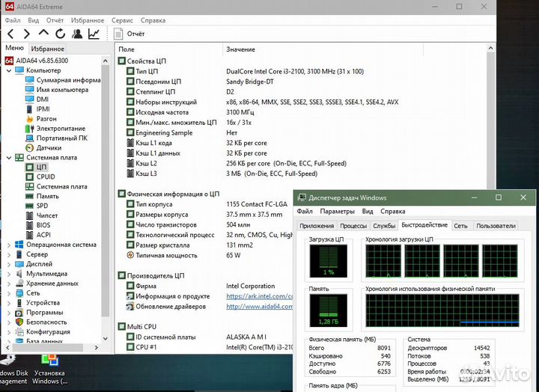
Task: Click the BIOS icon in tree
Action: click(29, 225)
